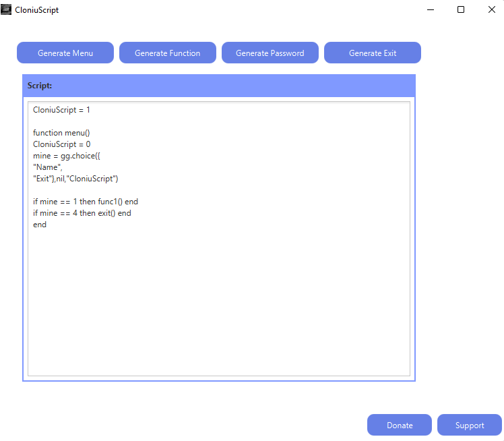
Task: Click the '"Exit"},nil,"CloniuScript")' line
Action: 75,179
